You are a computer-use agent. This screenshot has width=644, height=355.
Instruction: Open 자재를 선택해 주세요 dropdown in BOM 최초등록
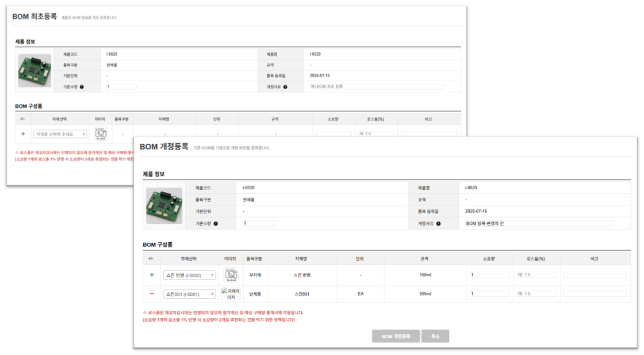click(60, 134)
